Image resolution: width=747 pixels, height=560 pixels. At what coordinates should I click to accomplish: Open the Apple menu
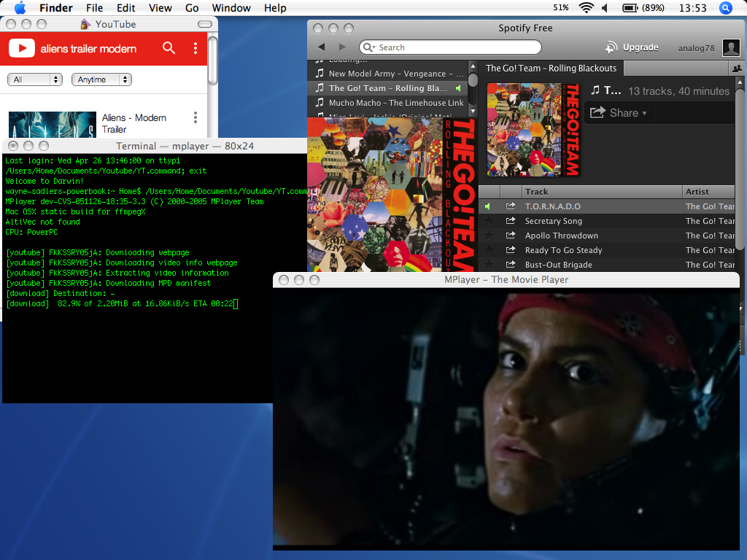pos(20,7)
